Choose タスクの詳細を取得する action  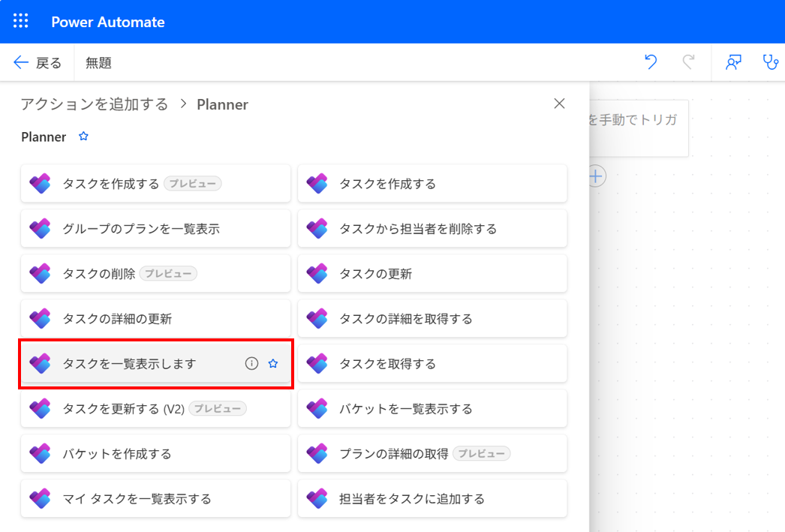tap(432, 319)
